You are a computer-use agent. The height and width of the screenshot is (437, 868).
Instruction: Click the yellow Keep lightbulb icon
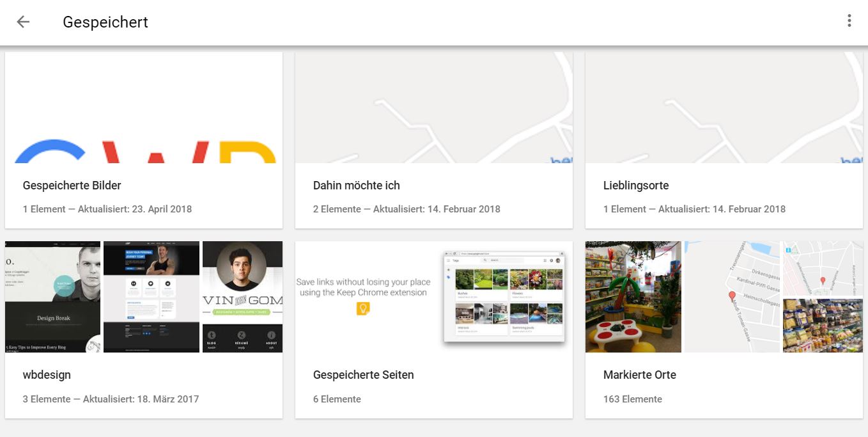point(363,309)
